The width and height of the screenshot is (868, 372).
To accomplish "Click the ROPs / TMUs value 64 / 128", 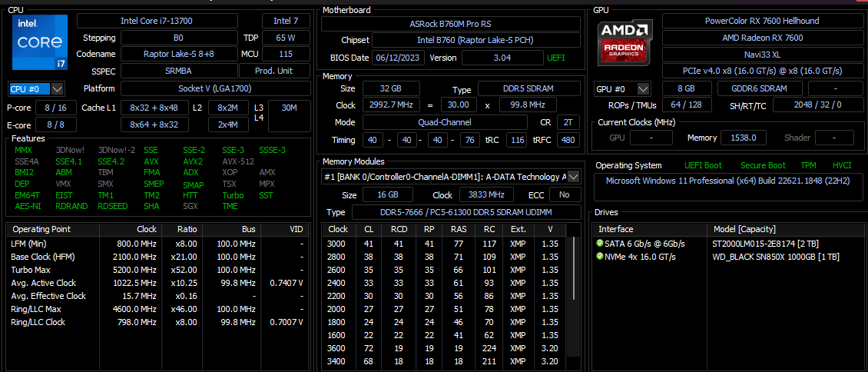I will 687,105.
